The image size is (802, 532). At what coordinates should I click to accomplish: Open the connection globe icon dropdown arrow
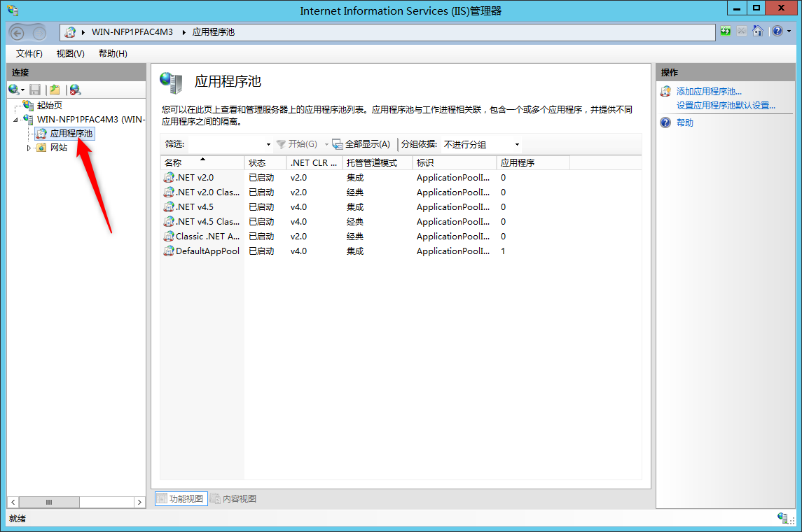22,90
